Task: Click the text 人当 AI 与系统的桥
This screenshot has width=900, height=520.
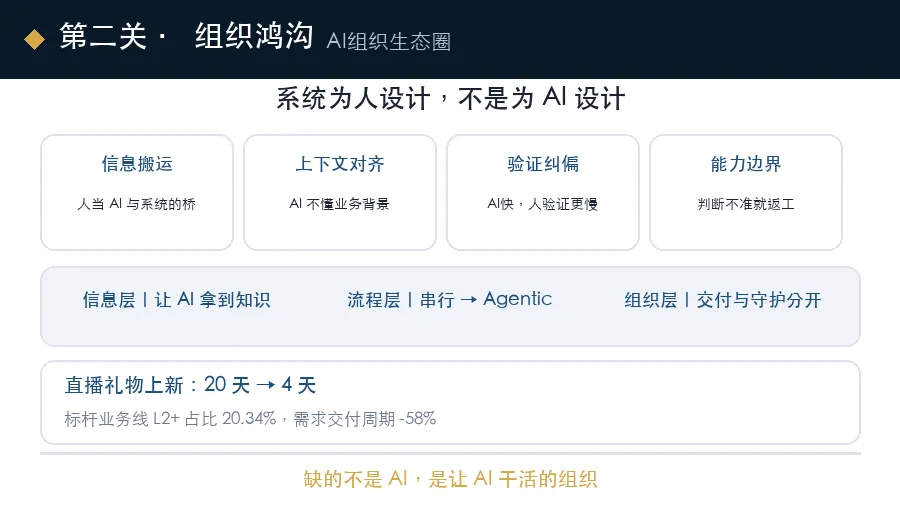Action: pyautogui.click(x=137, y=204)
